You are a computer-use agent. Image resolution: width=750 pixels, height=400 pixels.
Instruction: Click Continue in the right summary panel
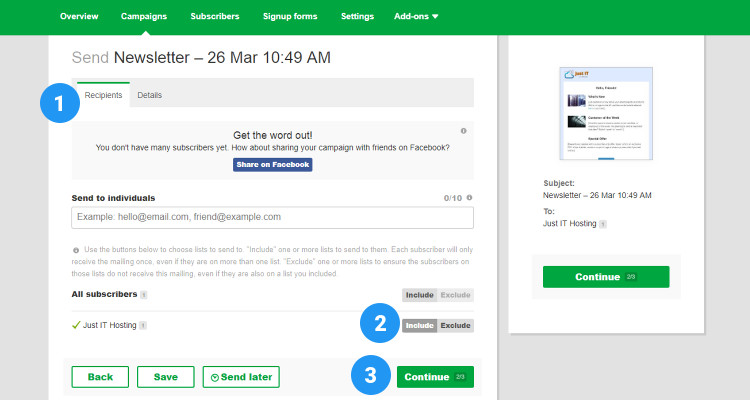click(x=606, y=277)
